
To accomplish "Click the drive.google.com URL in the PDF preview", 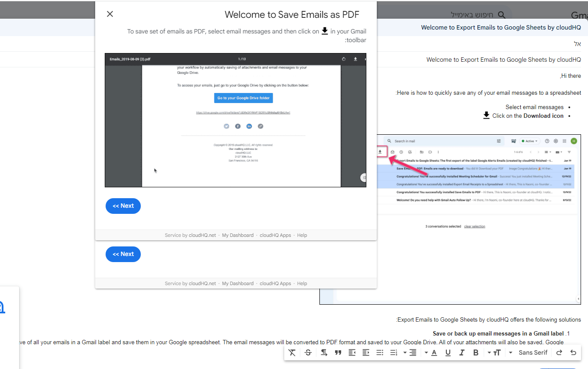I will [243, 113].
